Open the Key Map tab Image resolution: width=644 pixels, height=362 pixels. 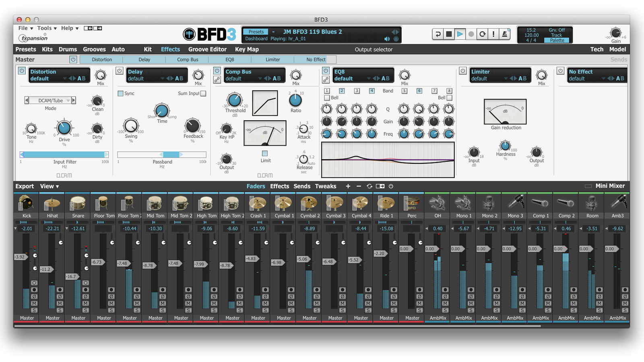247,49
